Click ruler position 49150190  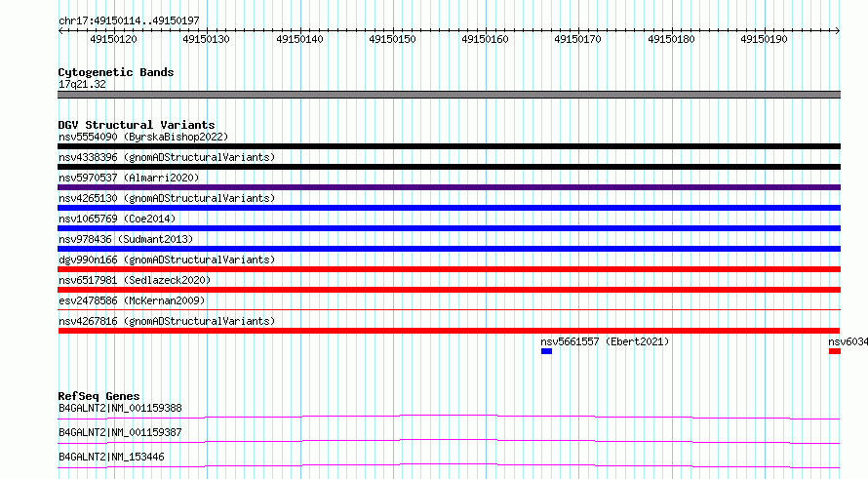(764, 39)
